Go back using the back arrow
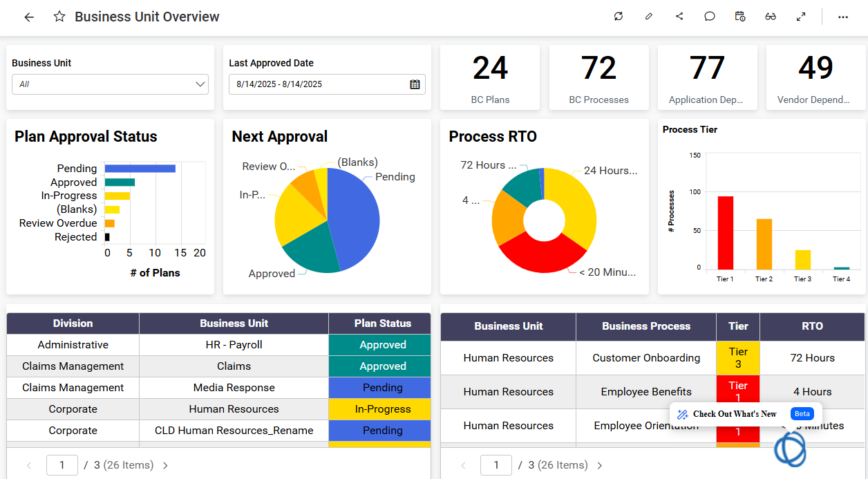Image resolution: width=868 pixels, height=479 pixels. [x=29, y=17]
